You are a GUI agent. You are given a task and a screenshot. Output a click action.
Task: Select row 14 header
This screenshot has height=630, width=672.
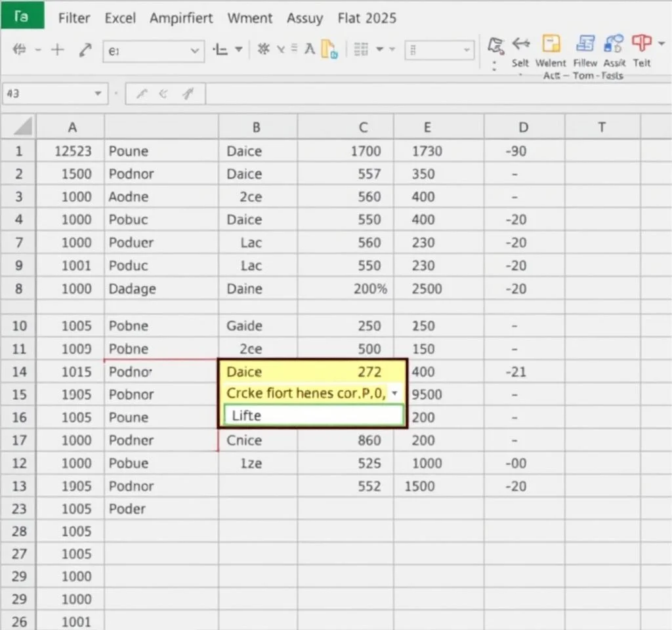pos(18,371)
